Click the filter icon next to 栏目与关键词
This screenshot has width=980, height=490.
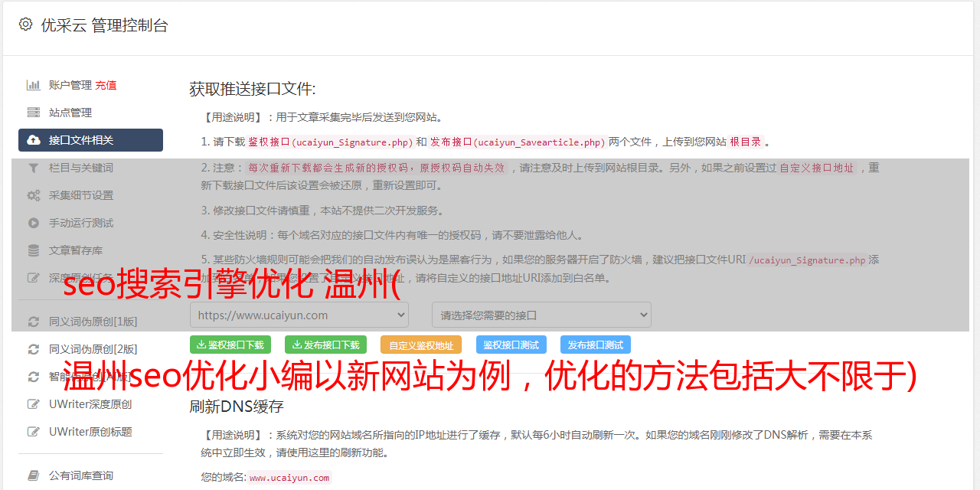point(34,168)
